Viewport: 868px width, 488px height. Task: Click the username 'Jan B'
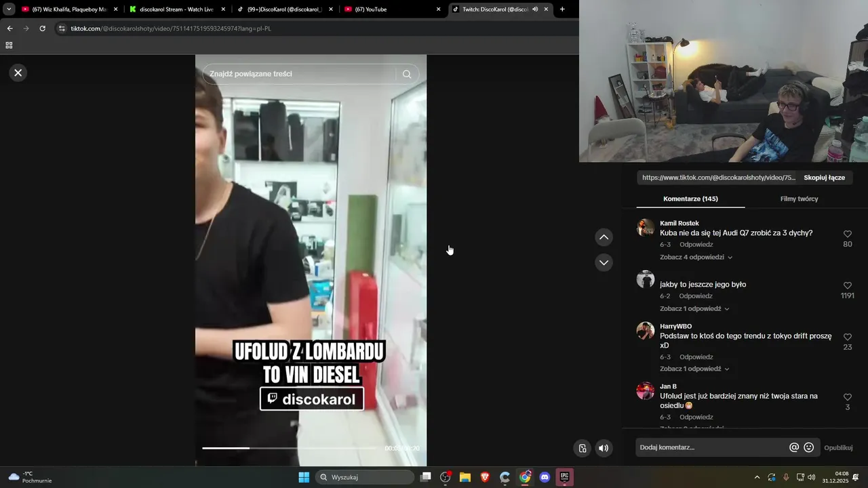668,386
